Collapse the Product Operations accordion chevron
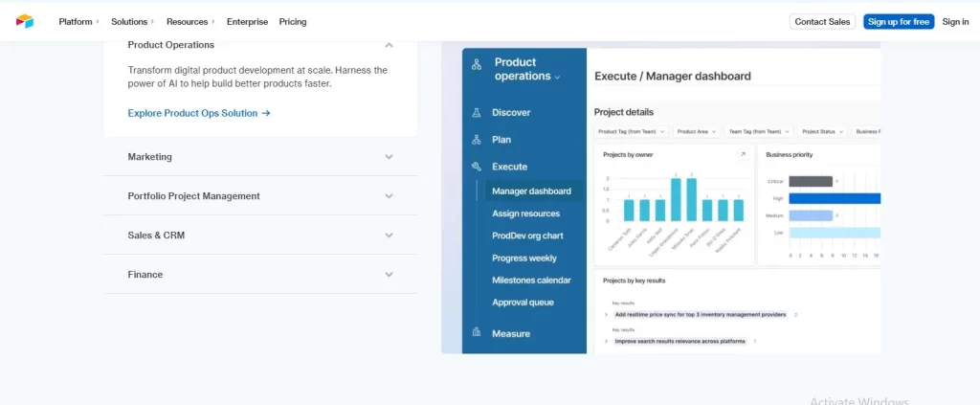The image size is (980, 405). [389, 45]
